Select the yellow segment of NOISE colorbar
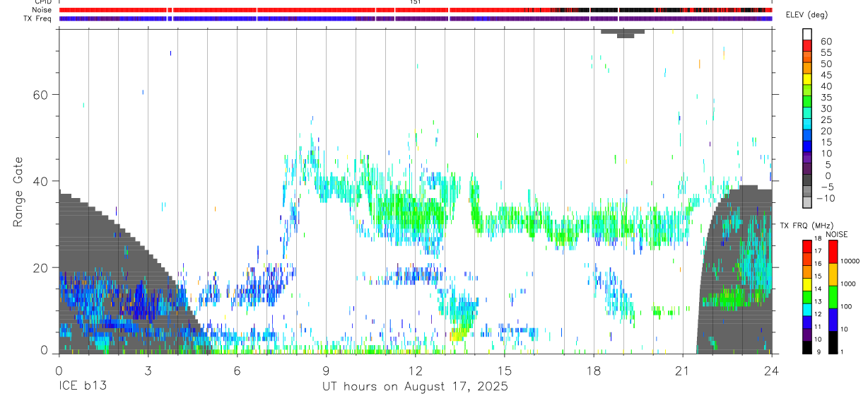 [833, 274]
